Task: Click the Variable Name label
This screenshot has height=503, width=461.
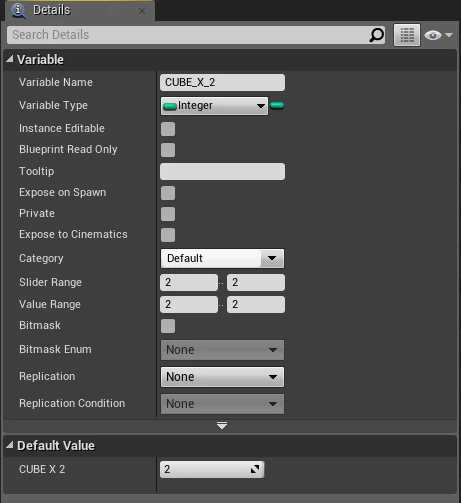Action: pyautogui.click(x=56, y=82)
